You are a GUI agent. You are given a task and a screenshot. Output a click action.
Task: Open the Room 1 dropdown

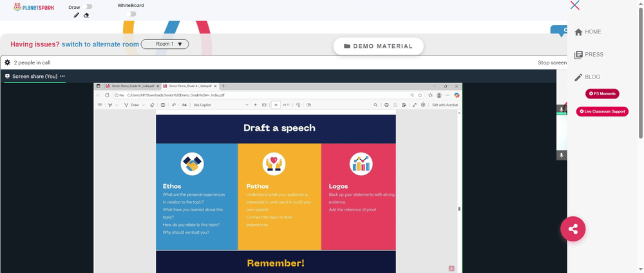click(165, 44)
